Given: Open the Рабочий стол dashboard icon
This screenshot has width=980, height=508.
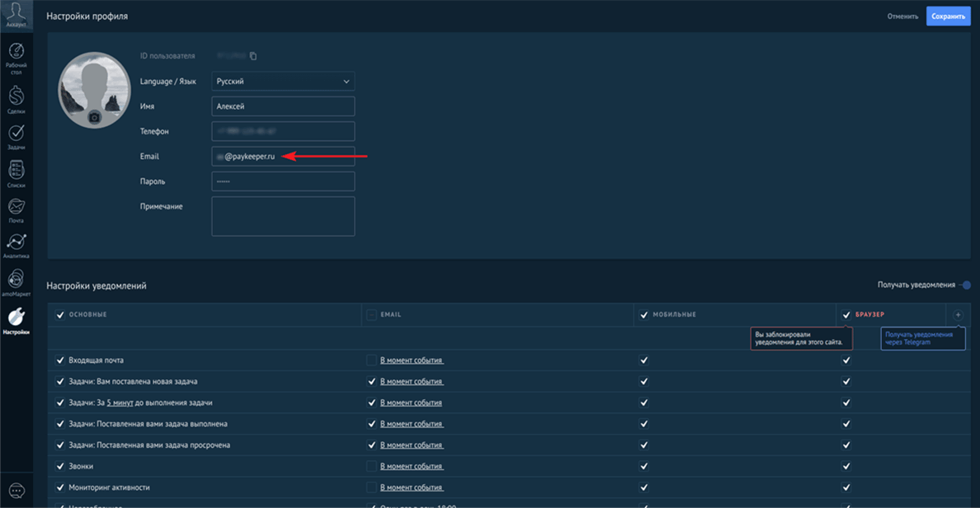Looking at the screenshot, I should point(16,55).
